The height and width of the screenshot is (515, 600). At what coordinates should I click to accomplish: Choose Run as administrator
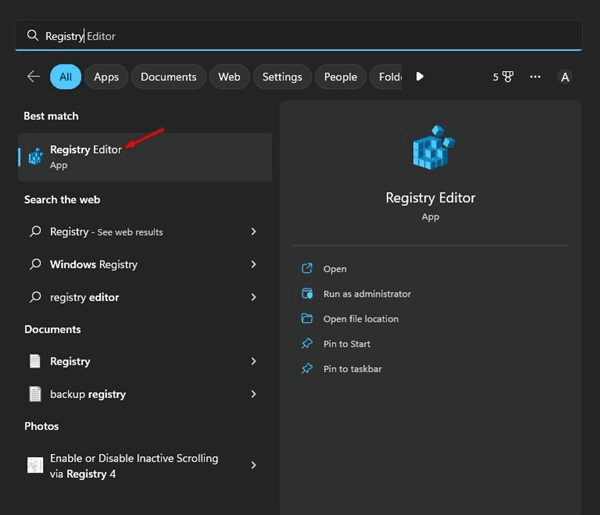367,294
